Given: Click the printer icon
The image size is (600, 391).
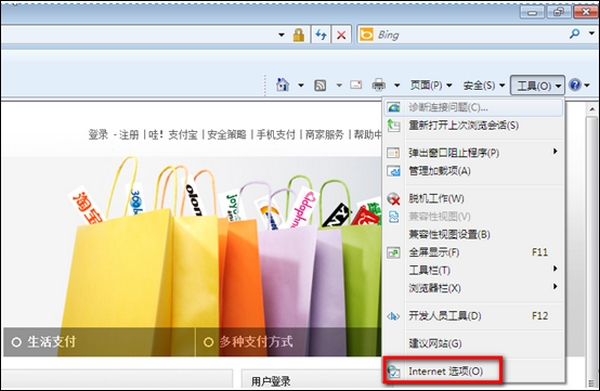Looking at the screenshot, I should click(x=378, y=85).
